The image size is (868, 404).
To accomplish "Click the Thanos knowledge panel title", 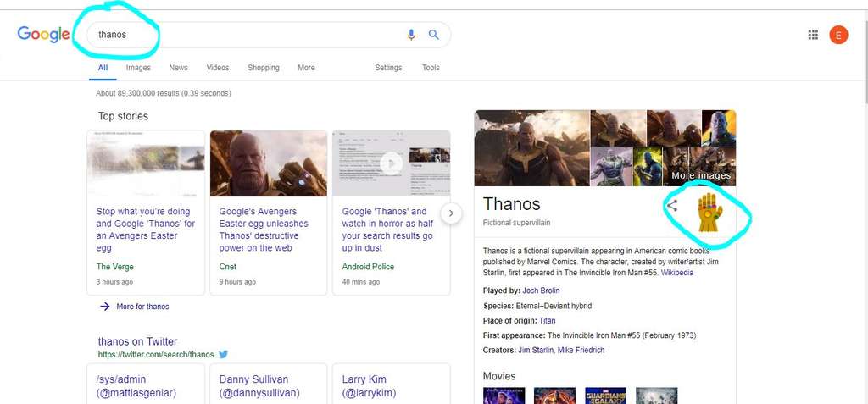I will coord(511,204).
